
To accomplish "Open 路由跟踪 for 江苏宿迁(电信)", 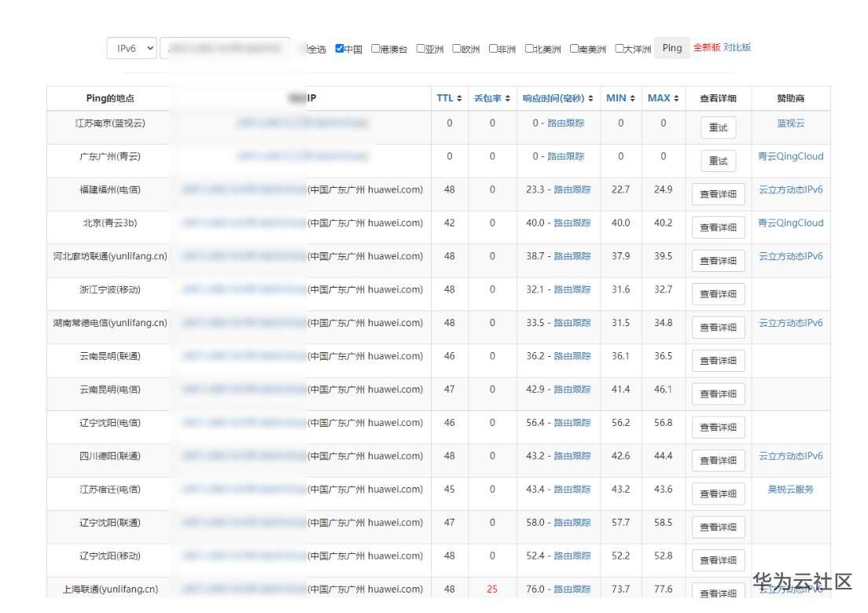I will [x=572, y=489].
